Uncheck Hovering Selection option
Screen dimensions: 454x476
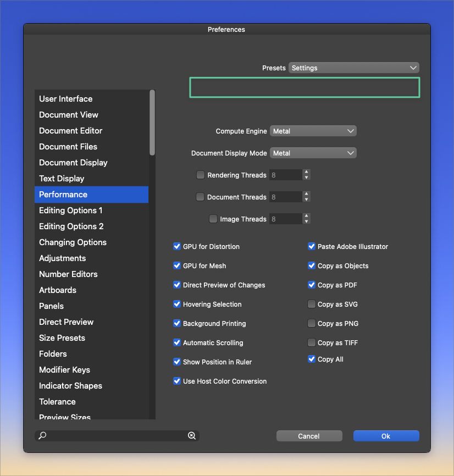point(177,305)
